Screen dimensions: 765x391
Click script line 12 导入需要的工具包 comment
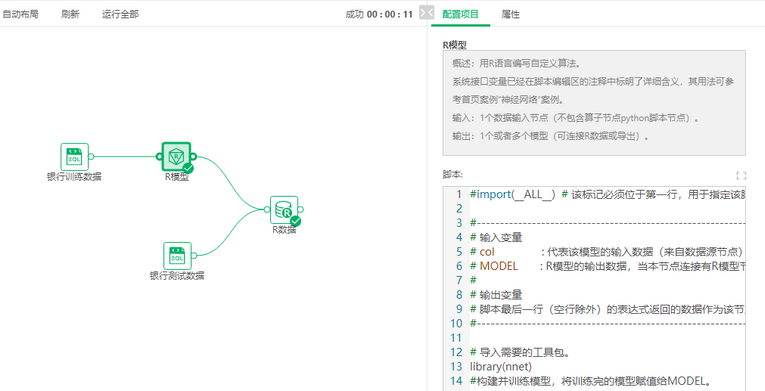click(x=522, y=352)
